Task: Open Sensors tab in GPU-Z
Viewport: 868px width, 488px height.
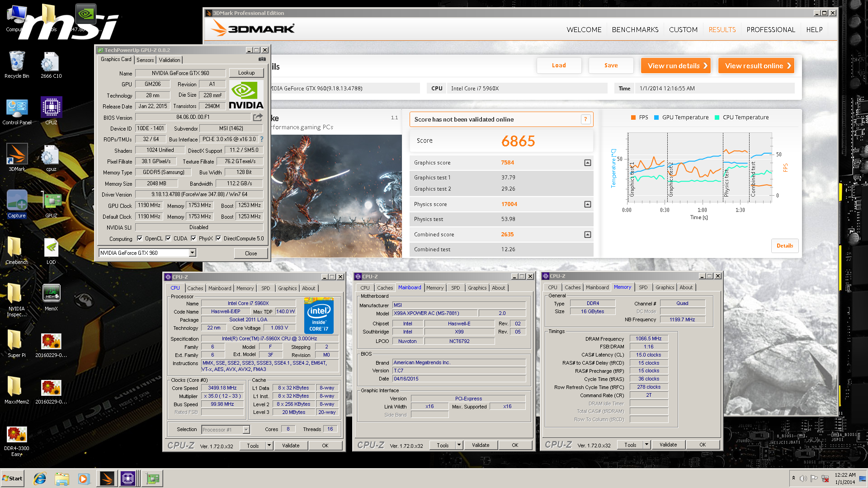Action: 145,60
